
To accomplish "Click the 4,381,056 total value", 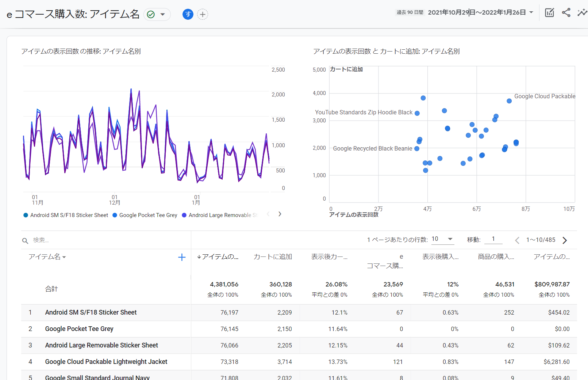I will click(224, 284).
